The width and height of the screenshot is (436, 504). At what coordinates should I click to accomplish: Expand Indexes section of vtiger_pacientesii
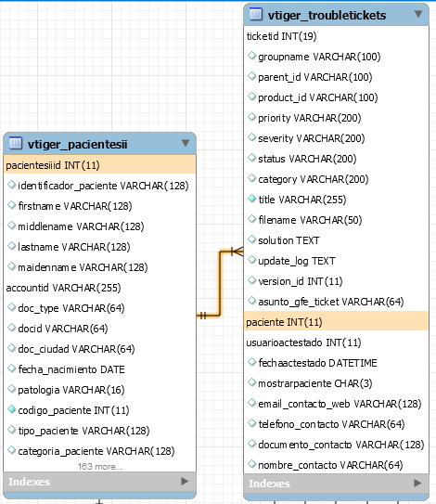click(185, 481)
